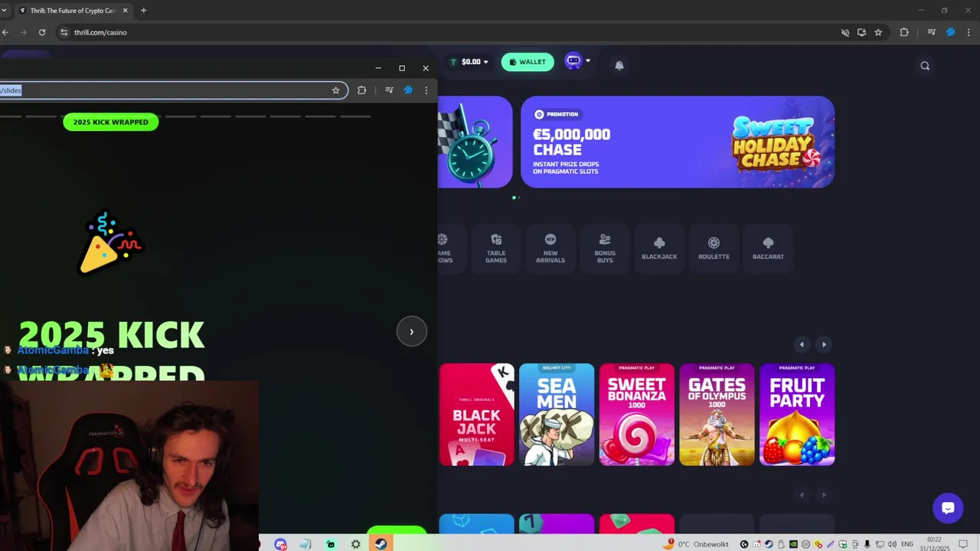Select the New Arrivals category
The width and height of the screenshot is (980, 551).
550,248
